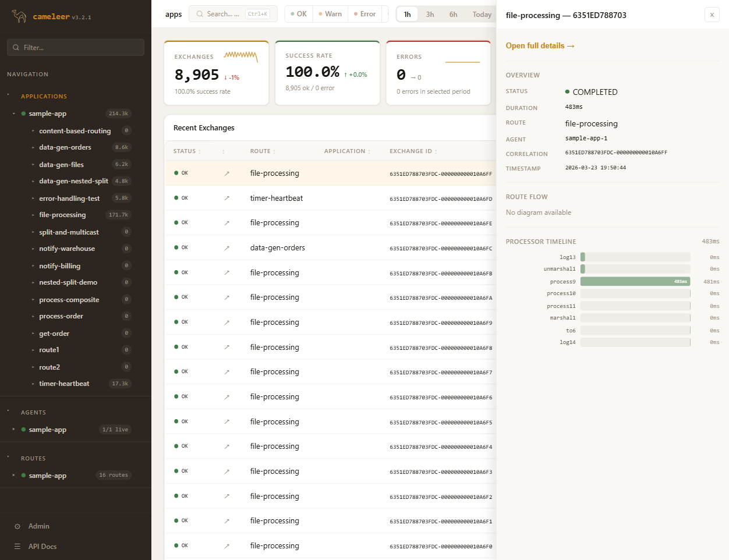Click the open arrow icon on data-gen-orders row

(227, 248)
